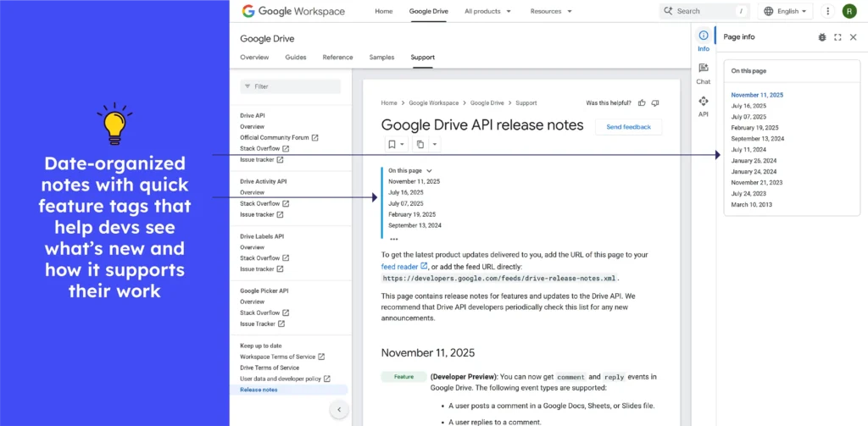The width and height of the screenshot is (868, 426).
Task: Switch to the Overview tab
Action: pyautogui.click(x=254, y=57)
